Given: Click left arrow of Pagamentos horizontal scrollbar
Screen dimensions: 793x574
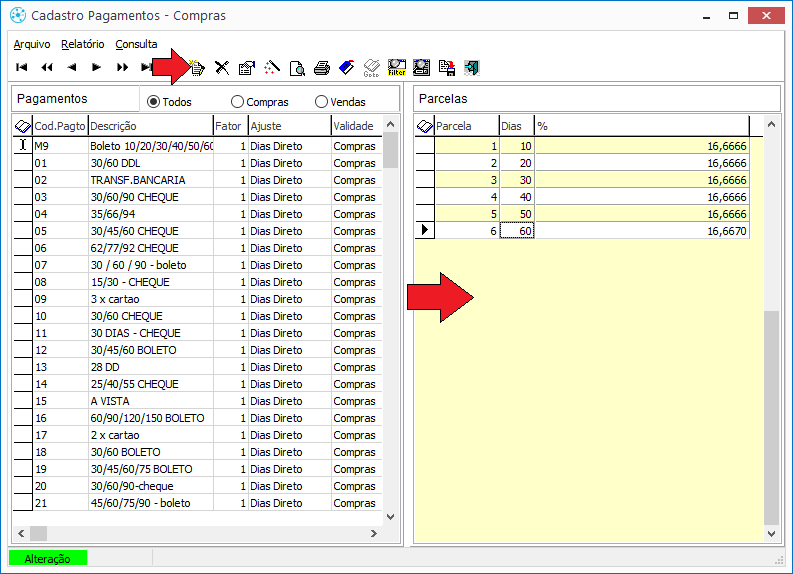Looking at the screenshot, I should coord(21,533).
